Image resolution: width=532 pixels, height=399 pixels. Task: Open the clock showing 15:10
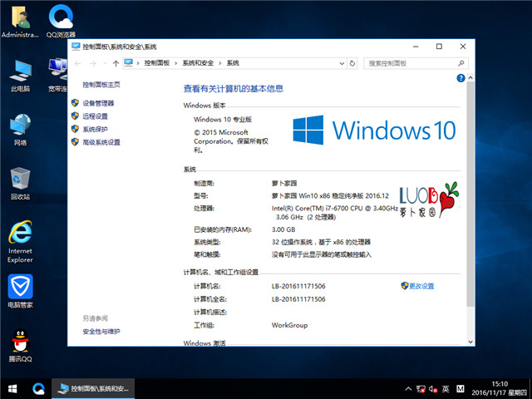tap(500, 389)
